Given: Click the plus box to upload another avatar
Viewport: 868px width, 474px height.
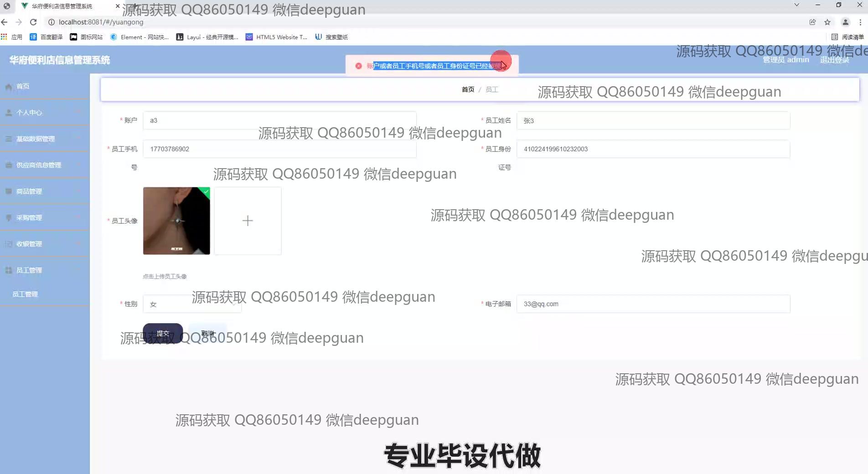Looking at the screenshot, I should point(248,221).
